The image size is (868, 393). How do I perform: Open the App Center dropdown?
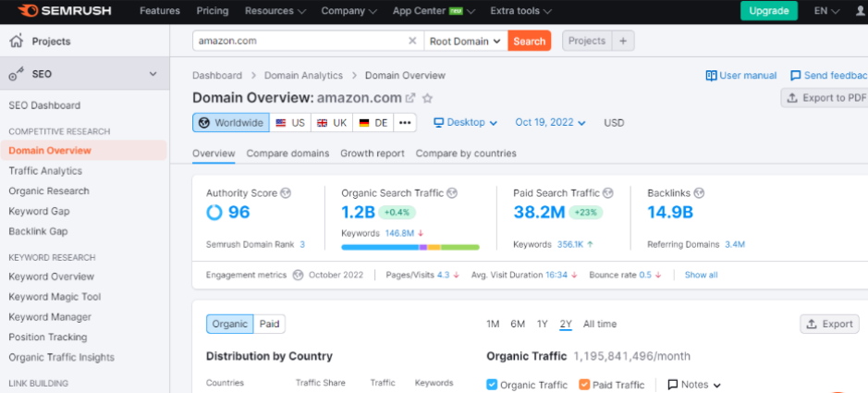point(434,10)
